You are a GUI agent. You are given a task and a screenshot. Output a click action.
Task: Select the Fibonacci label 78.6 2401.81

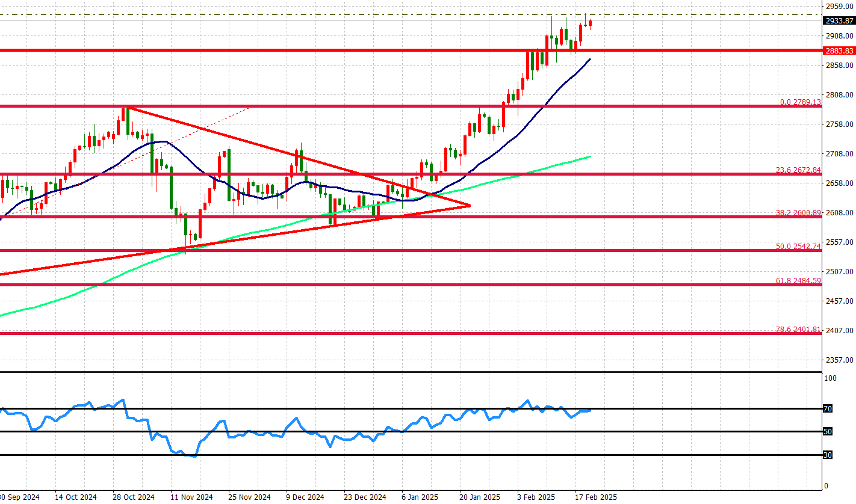799,330
